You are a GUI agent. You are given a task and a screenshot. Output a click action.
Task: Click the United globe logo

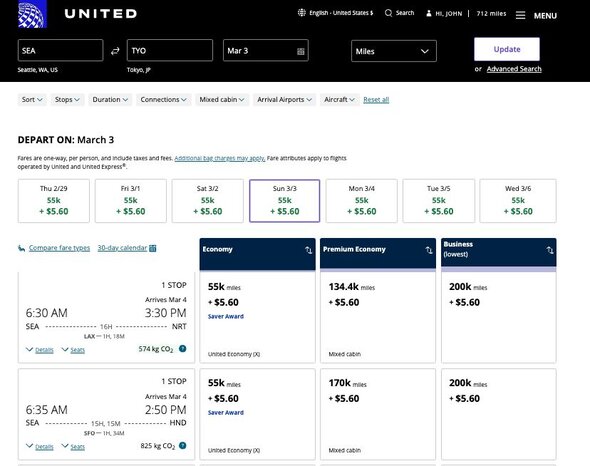tap(32, 14)
